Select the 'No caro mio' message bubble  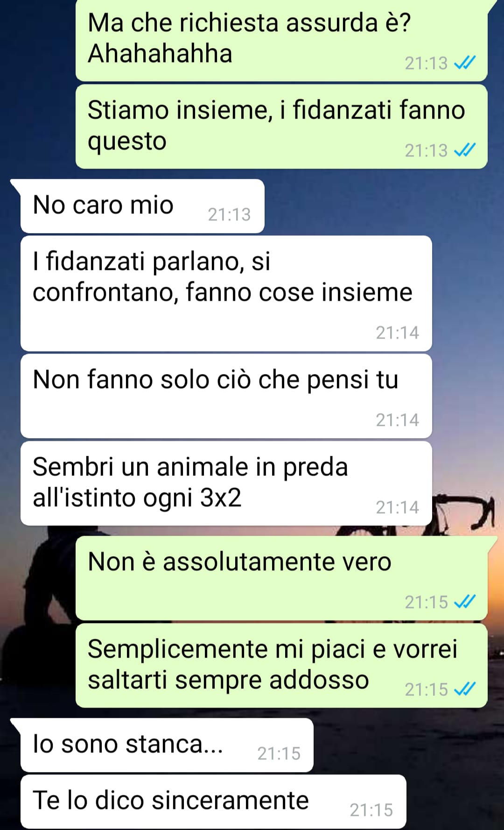142,206
